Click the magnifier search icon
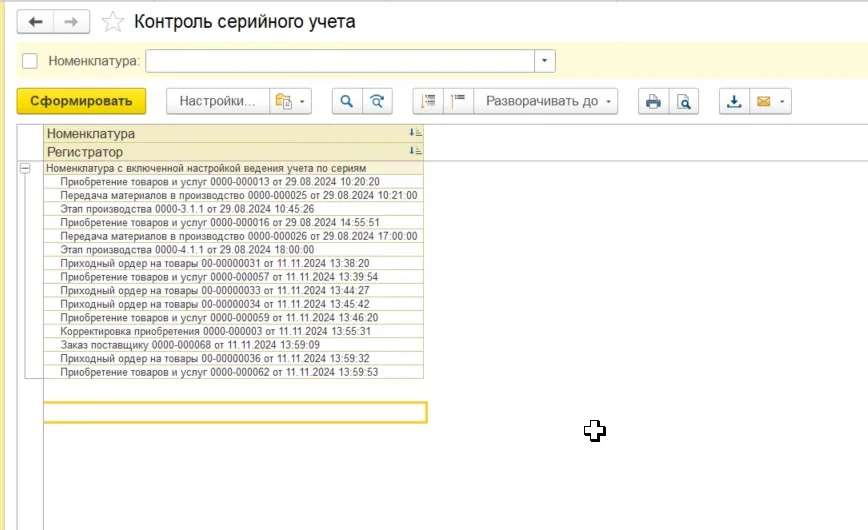Image resolution: width=868 pixels, height=530 pixels. coord(347,101)
